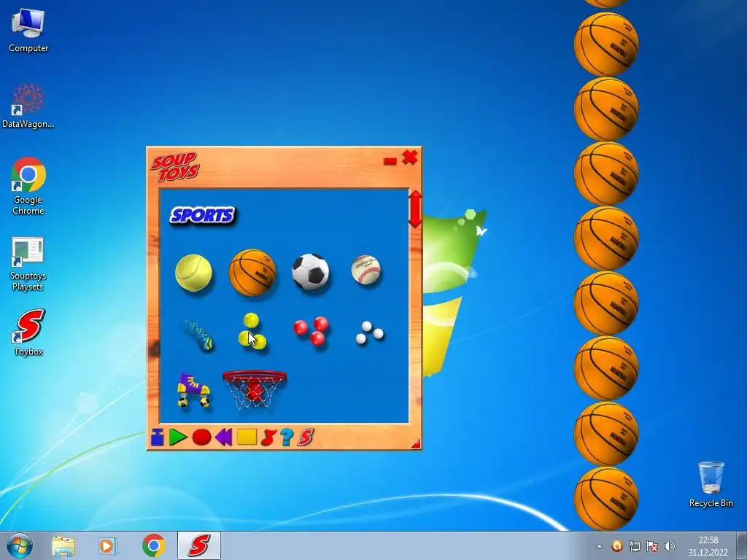Choose the three red balls toy

[311, 330]
